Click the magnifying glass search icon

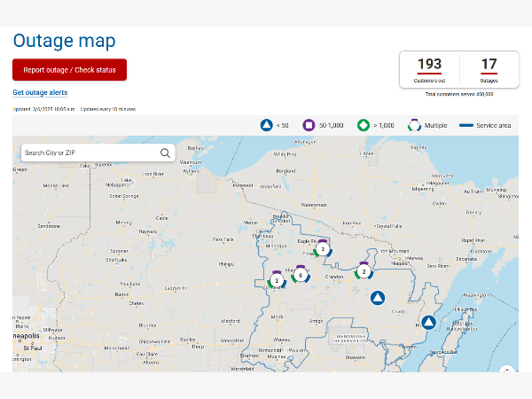tap(165, 153)
